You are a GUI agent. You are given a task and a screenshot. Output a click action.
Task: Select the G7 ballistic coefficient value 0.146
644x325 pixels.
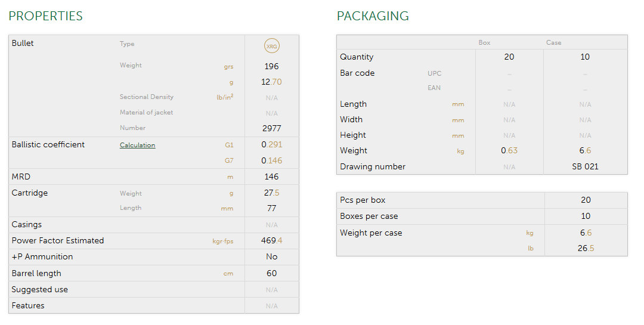(271, 160)
